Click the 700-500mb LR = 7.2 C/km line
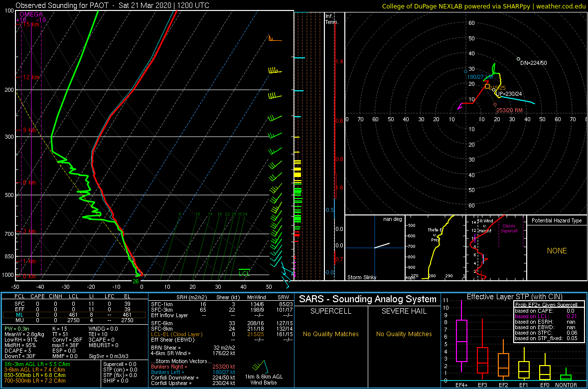This screenshot has width=588, height=389. point(34,381)
